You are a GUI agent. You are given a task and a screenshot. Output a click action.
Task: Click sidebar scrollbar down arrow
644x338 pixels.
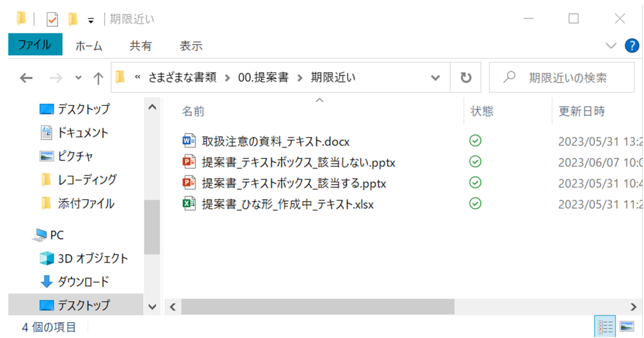click(x=152, y=307)
